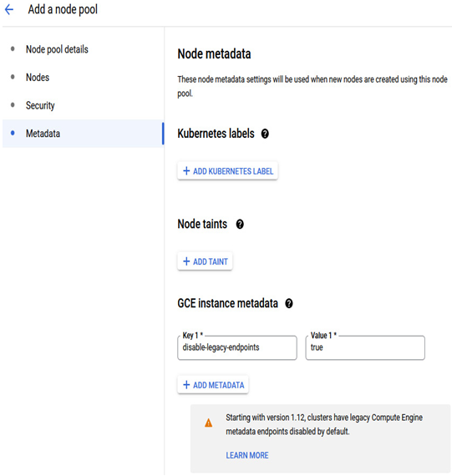Open help icon beside GCE instance metadata
This screenshot has height=476, width=452.
pos(289,303)
